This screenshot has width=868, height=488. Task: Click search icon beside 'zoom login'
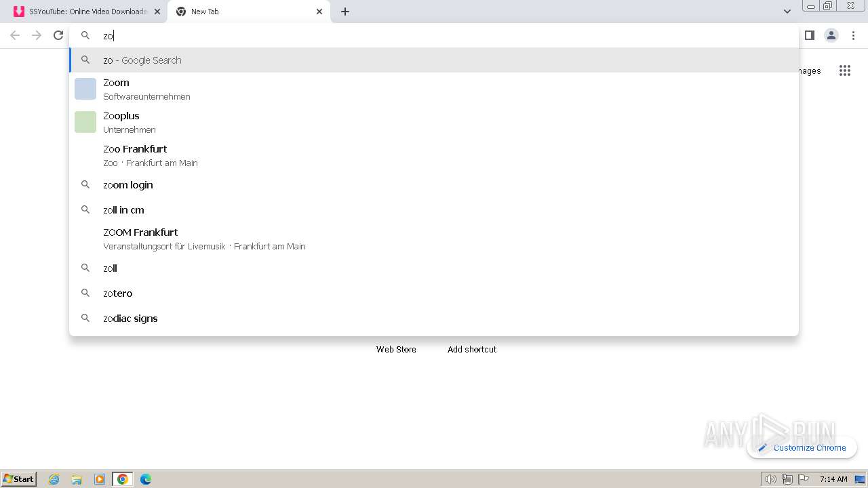(x=85, y=184)
